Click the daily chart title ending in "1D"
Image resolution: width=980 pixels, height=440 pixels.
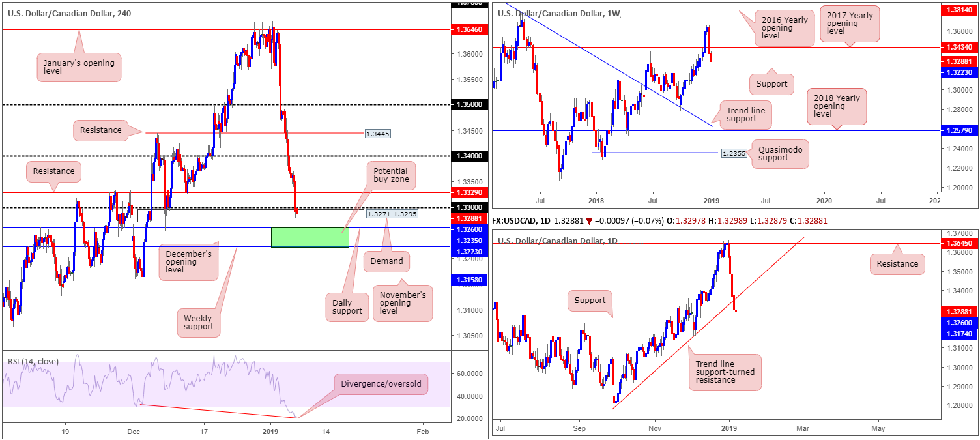pyautogui.click(x=559, y=241)
